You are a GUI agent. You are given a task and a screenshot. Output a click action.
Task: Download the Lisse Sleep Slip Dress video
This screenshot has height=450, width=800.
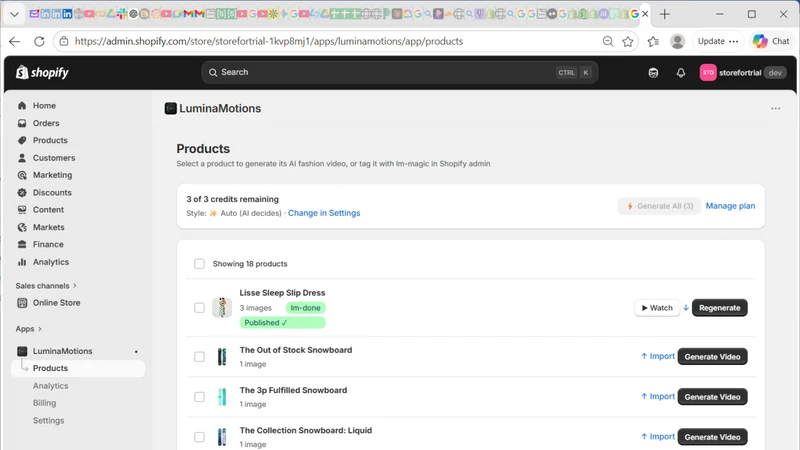coord(686,308)
